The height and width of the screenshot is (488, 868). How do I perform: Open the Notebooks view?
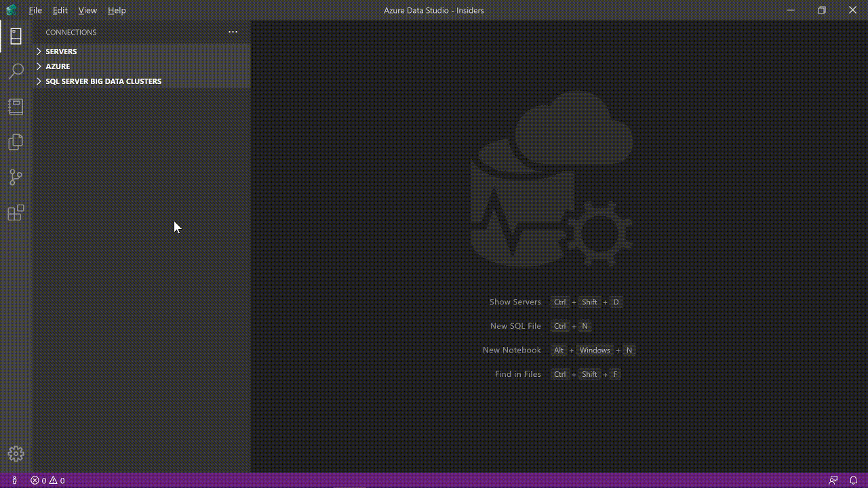(16, 106)
